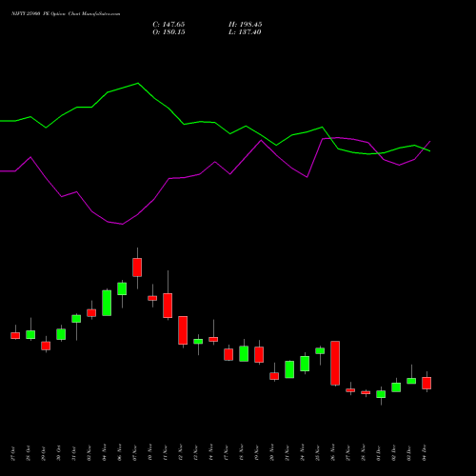This screenshot has width=476, height=476.
Task: Click the first red candlestick for 27 Oct
Action: pyautogui.click(x=15, y=335)
